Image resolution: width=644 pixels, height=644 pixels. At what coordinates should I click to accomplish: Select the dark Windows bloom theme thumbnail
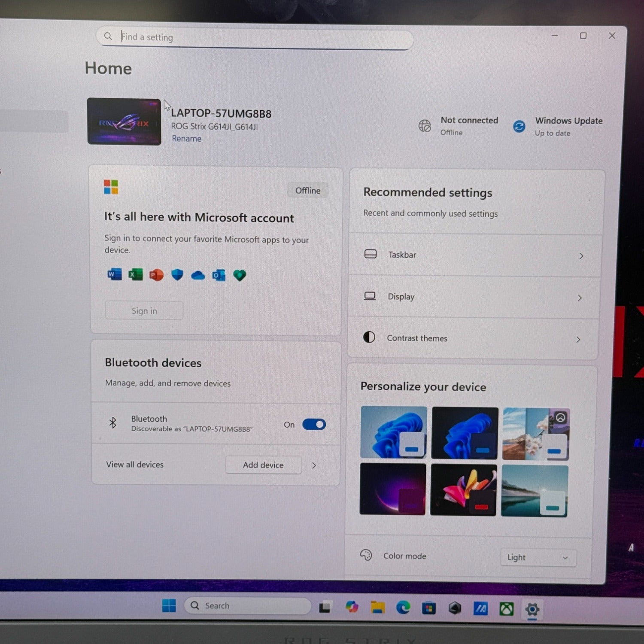point(465,433)
